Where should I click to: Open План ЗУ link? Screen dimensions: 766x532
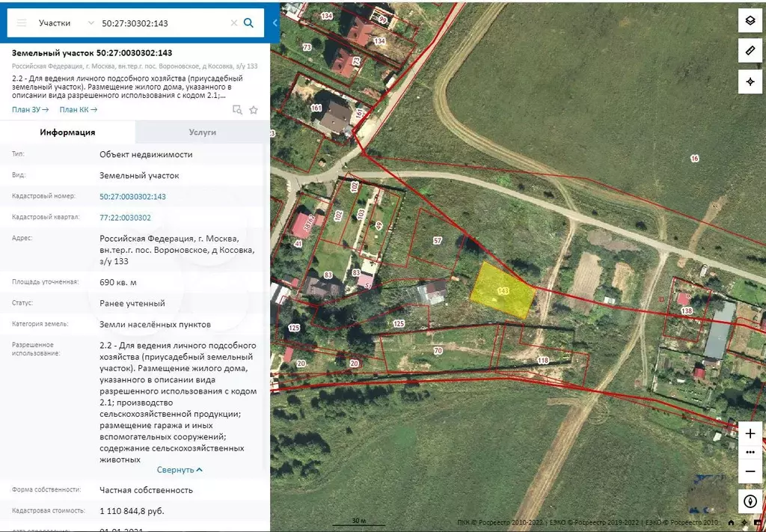pyautogui.click(x=30, y=109)
